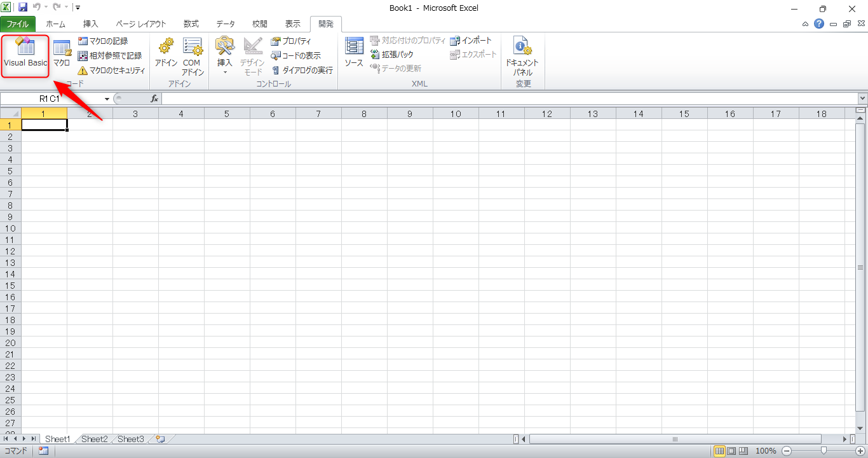Click マクロのセキュリティ warning icon
The height and width of the screenshot is (458, 868).
point(83,71)
